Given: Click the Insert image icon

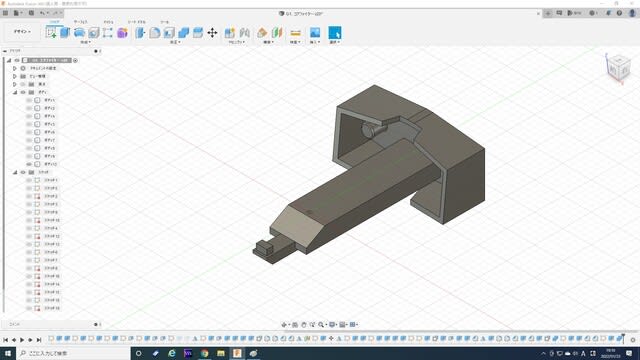Looking at the screenshot, I should [x=315, y=32].
